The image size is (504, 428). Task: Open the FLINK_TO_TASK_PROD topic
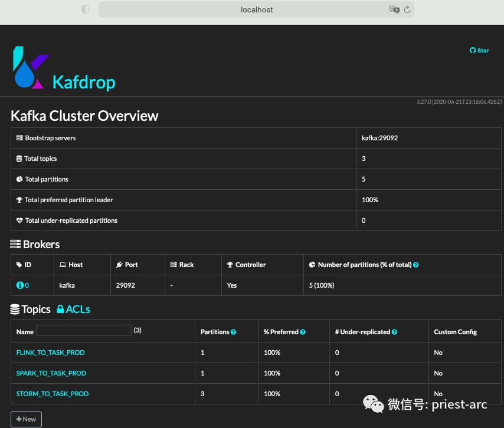[x=51, y=353]
